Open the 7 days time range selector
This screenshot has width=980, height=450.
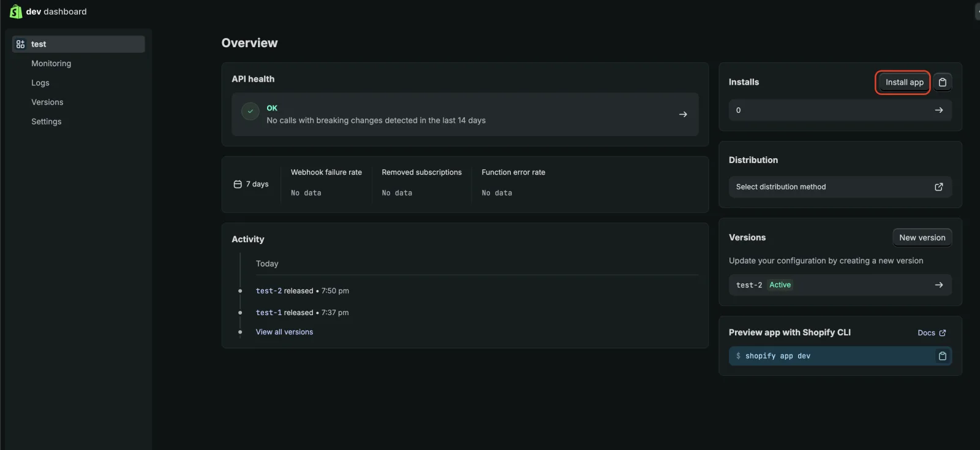click(251, 185)
